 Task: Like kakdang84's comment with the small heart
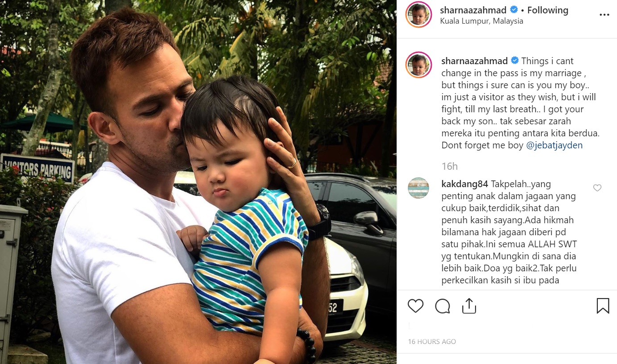click(597, 188)
